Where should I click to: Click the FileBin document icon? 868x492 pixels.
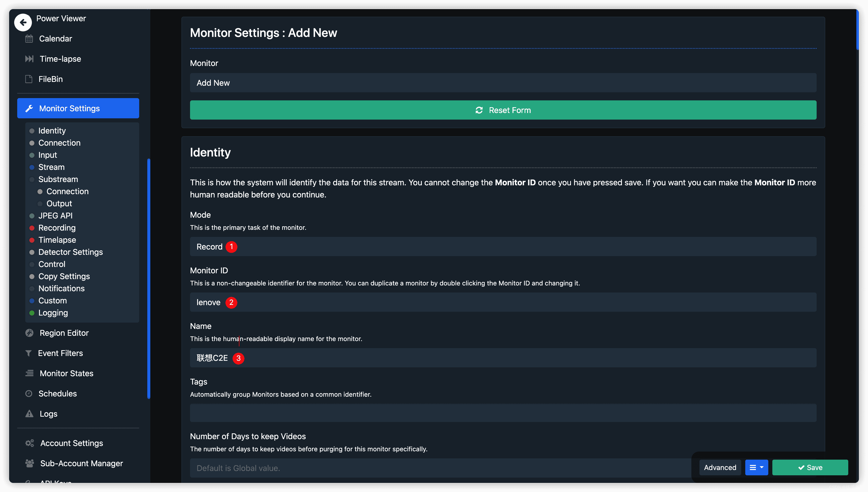tap(29, 79)
